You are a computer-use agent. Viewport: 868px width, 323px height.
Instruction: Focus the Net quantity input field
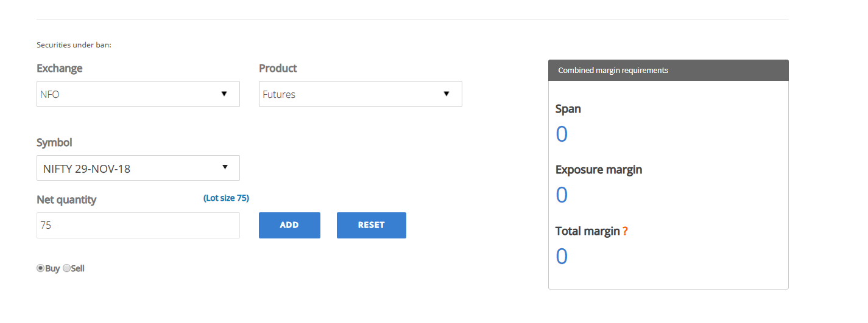coord(138,226)
